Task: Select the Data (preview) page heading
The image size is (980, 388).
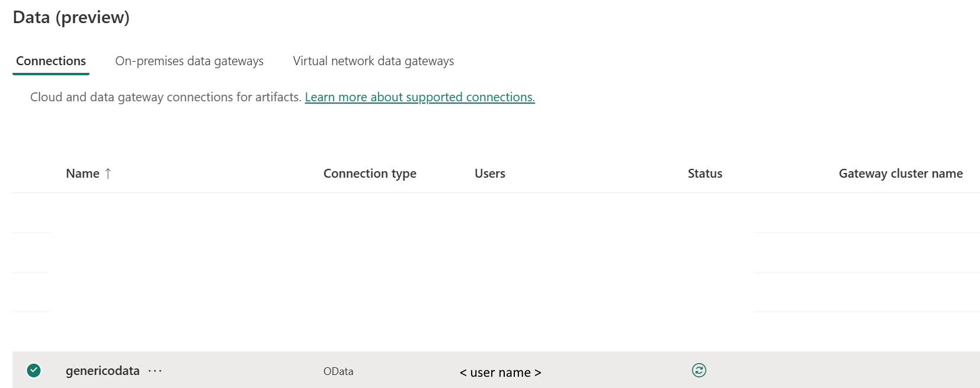Action: 71,17
